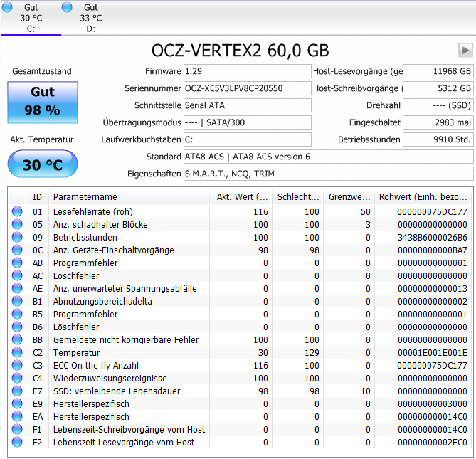Click the Eigenschaften field S.M.A.R.T., NCQ, TRIM
Screen dimensions: 476x459
click(329, 174)
